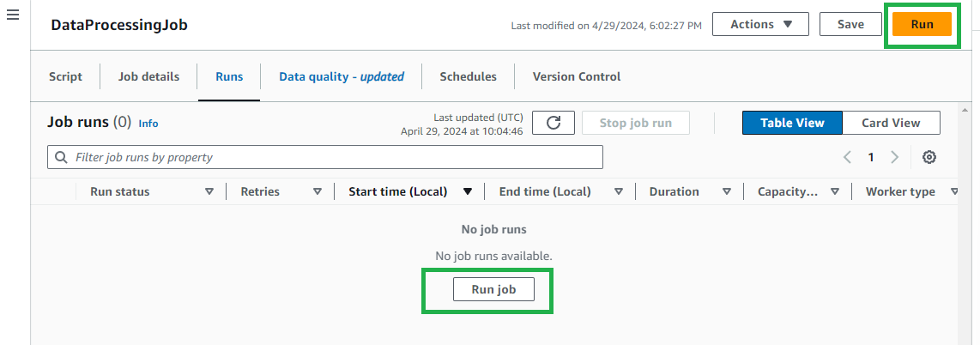
Task: Refresh the job runs list
Action: (x=554, y=123)
